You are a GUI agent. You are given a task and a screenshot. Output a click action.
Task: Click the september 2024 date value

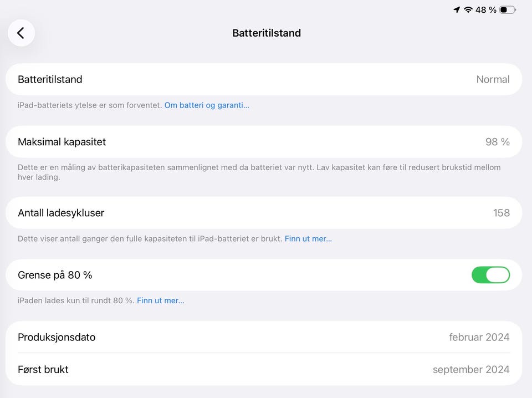[x=470, y=369]
